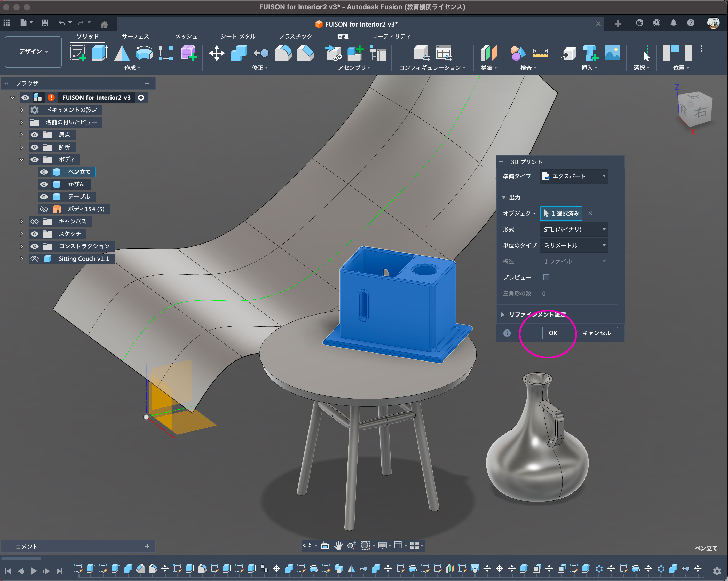Open the 形式 STL format dropdown

[574, 229]
